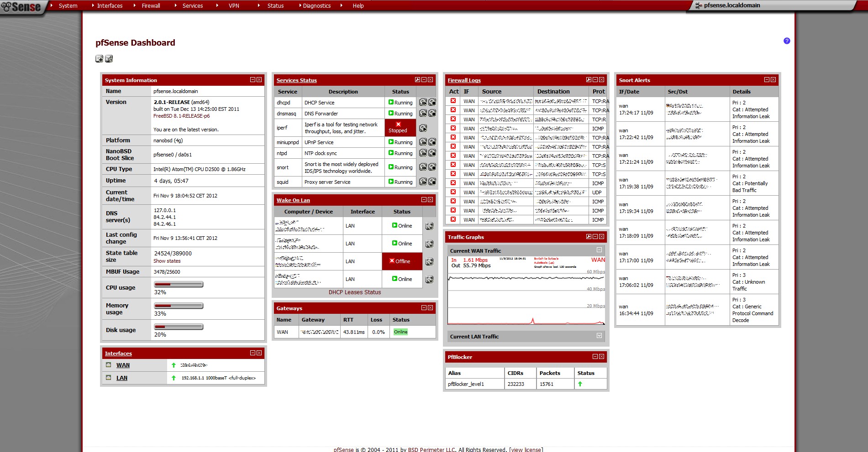Click the block icon on first firewall log entry
Image resolution: width=868 pixels, height=452 pixels.
pyautogui.click(x=453, y=101)
